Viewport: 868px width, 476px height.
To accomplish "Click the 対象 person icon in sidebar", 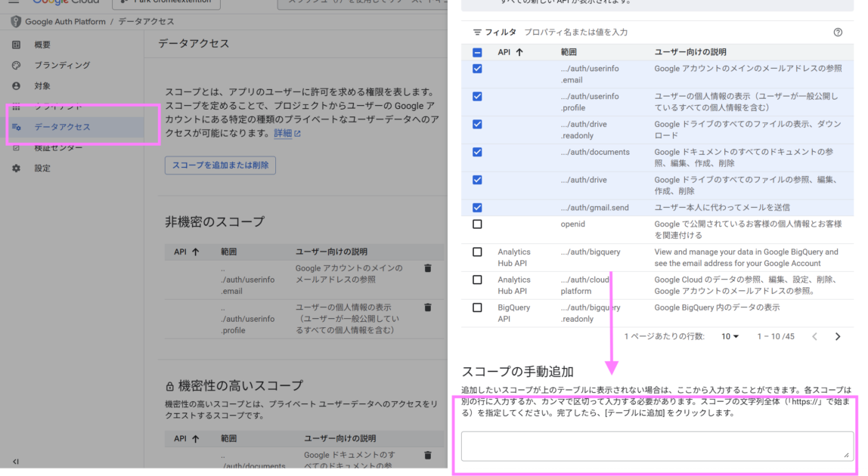I will tap(17, 86).
